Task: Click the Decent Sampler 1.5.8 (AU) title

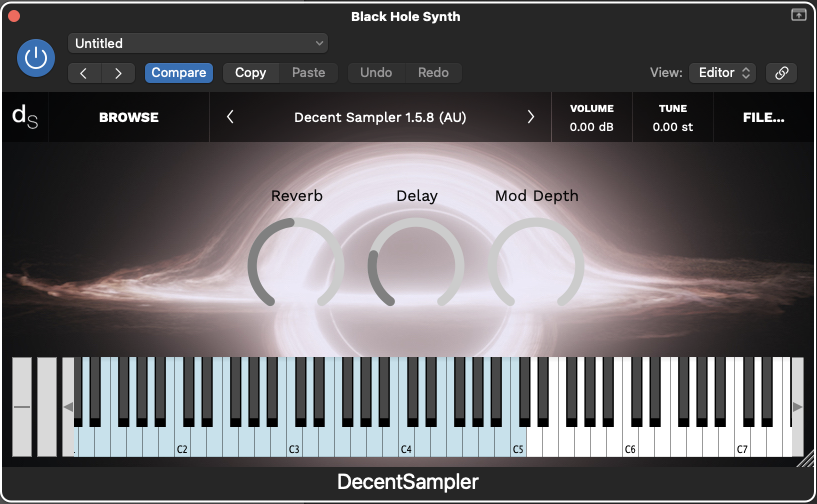Action: 380,117
